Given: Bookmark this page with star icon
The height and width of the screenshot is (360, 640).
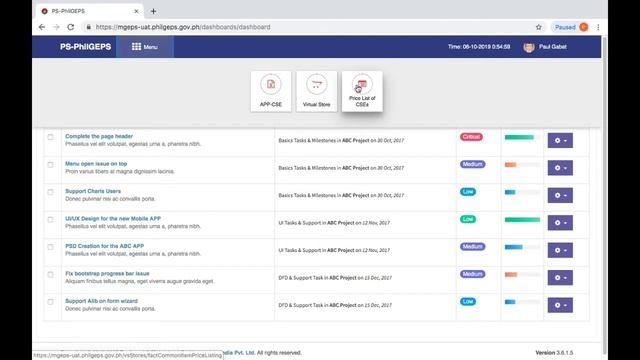Looking at the screenshot, I should point(539,27).
